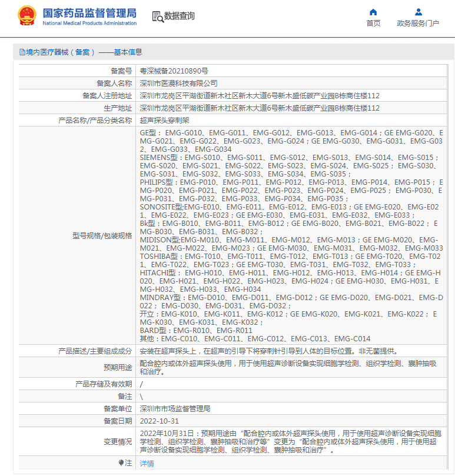Image resolution: width=455 pixels, height=476 pixels.
Task: Click the 备案人名称 row label
Action: [114, 84]
